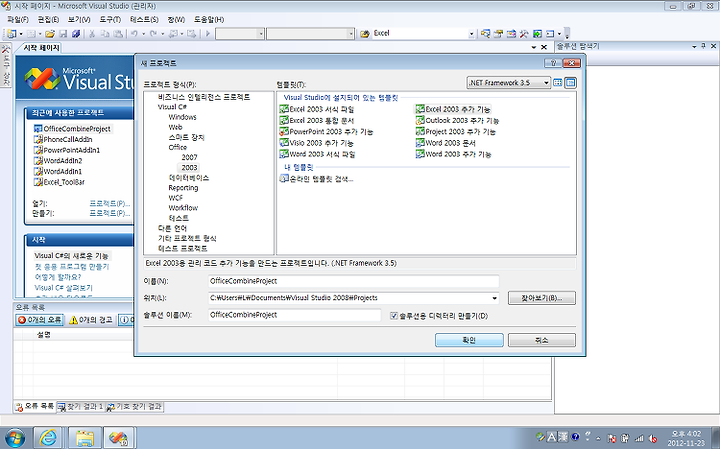Open Internet Explorer from the taskbar
The image size is (720, 449).
tap(48, 438)
